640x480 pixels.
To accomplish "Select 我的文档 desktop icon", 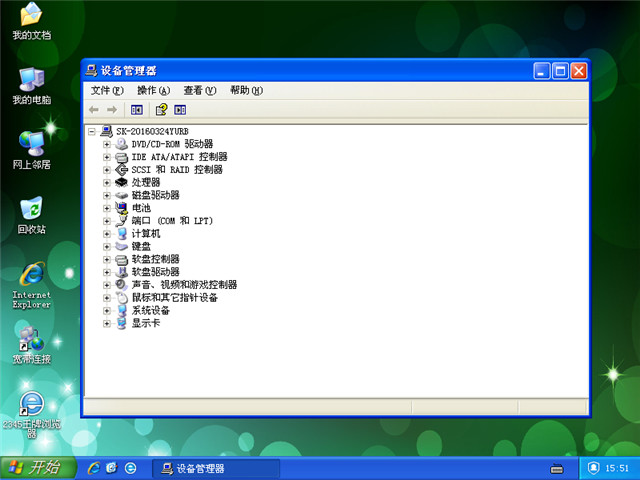I will 31,21.
